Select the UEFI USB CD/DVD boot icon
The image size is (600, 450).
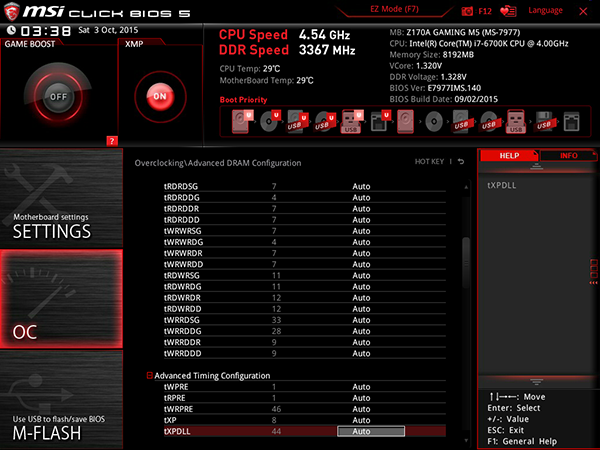point(325,122)
